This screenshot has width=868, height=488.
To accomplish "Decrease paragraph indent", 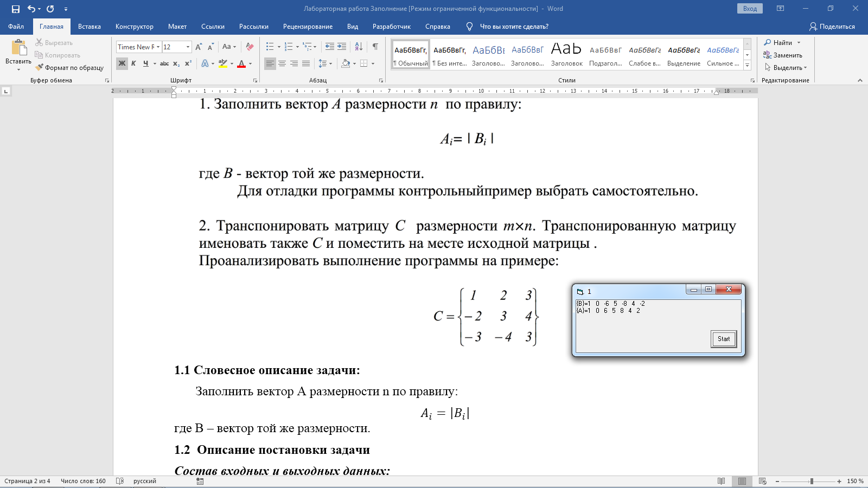I will coord(330,47).
